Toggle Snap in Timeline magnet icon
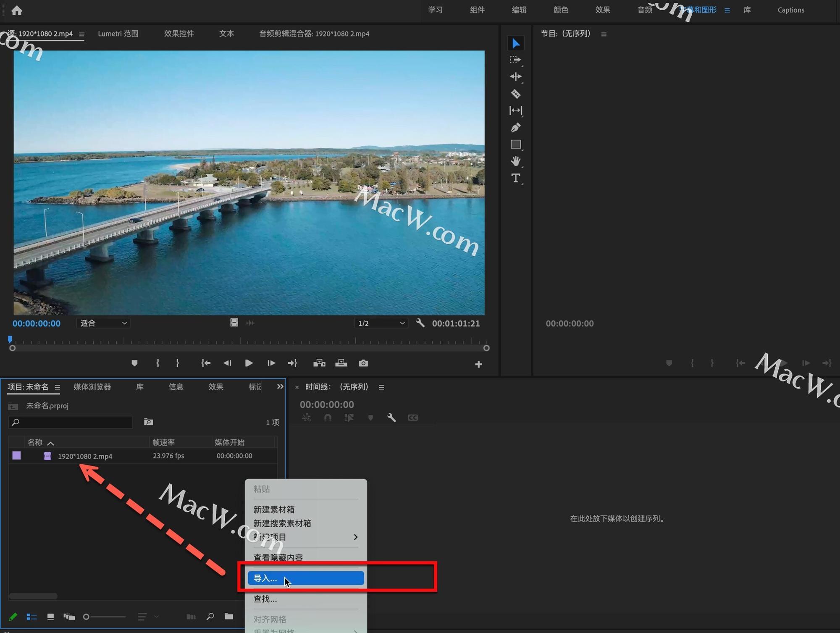Viewport: 840px width, 633px height. (328, 418)
